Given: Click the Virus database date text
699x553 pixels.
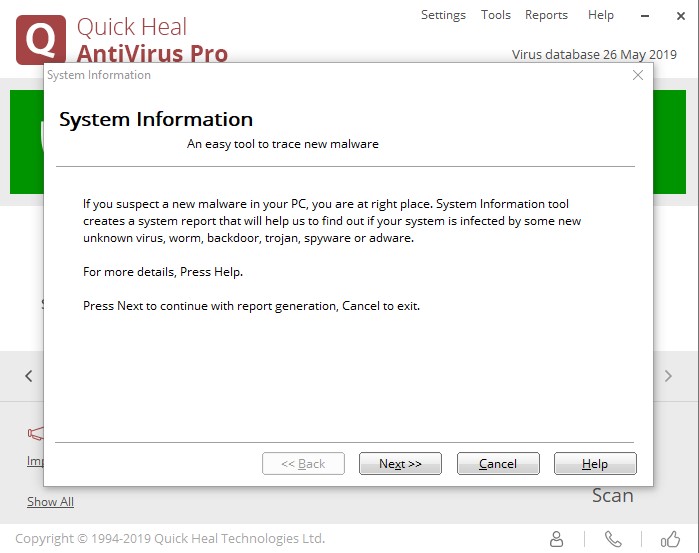Looking at the screenshot, I should click(594, 54).
